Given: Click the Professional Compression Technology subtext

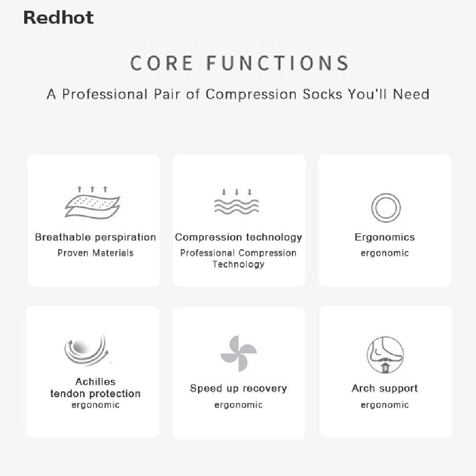Looking at the screenshot, I should click(x=238, y=258).
